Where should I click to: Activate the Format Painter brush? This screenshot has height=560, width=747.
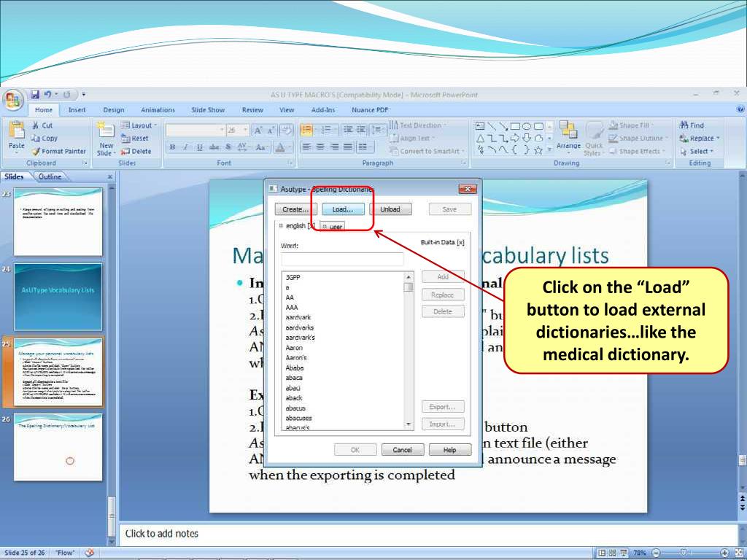[59, 151]
